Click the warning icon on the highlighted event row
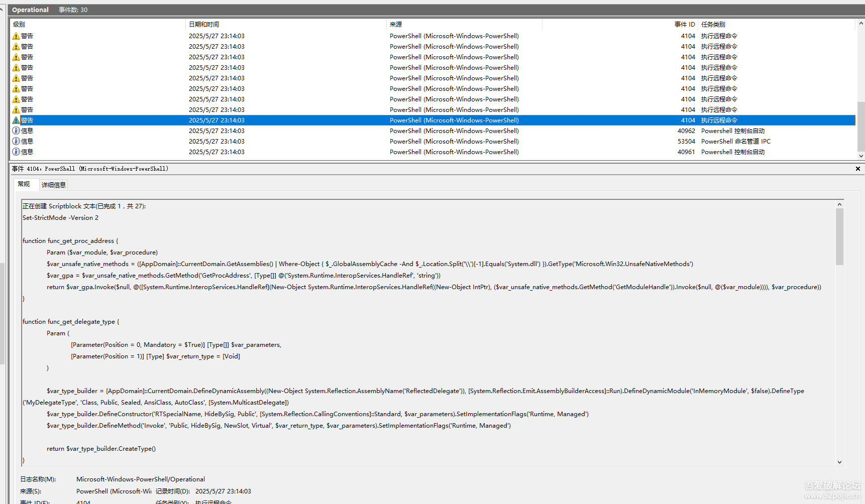The height and width of the screenshot is (504, 865). (16, 120)
